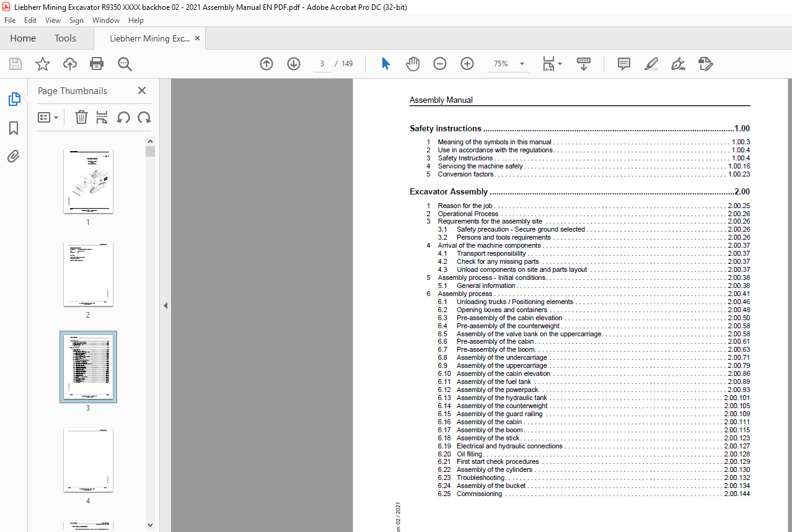Switch to the Home tab
Screen dimensions: 792x532
tap(23, 38)
